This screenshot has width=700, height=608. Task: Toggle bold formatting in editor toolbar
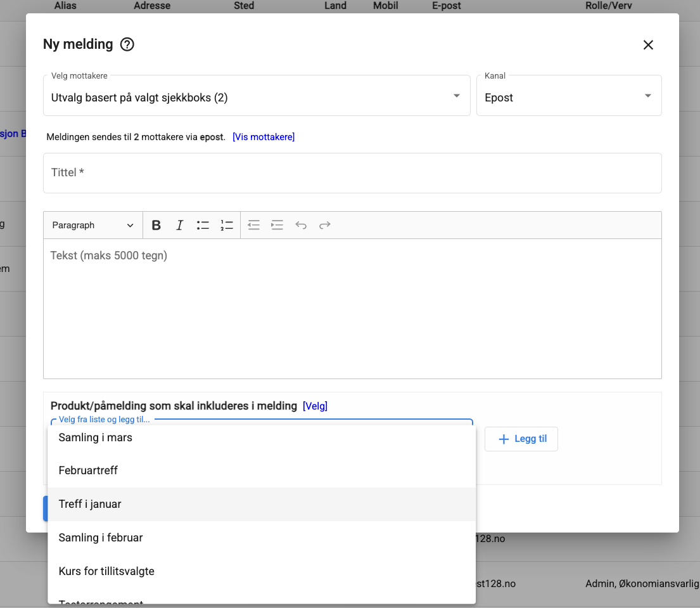coord(156,225)
